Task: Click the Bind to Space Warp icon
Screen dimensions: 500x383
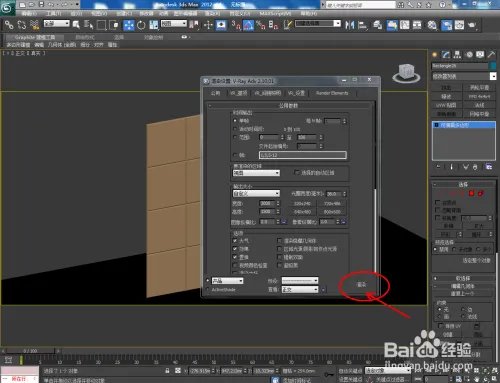Action: [34, 25]
